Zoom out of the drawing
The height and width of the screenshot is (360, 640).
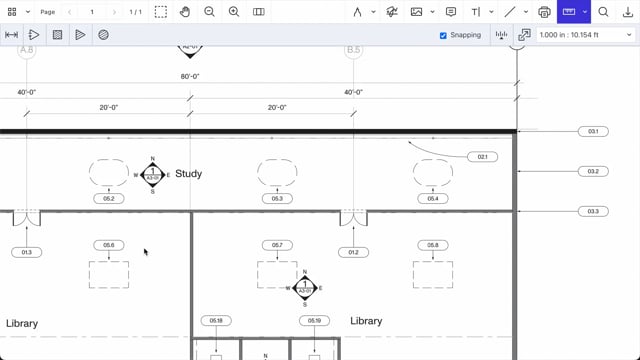pyautogui.click(x=209, y=12)
